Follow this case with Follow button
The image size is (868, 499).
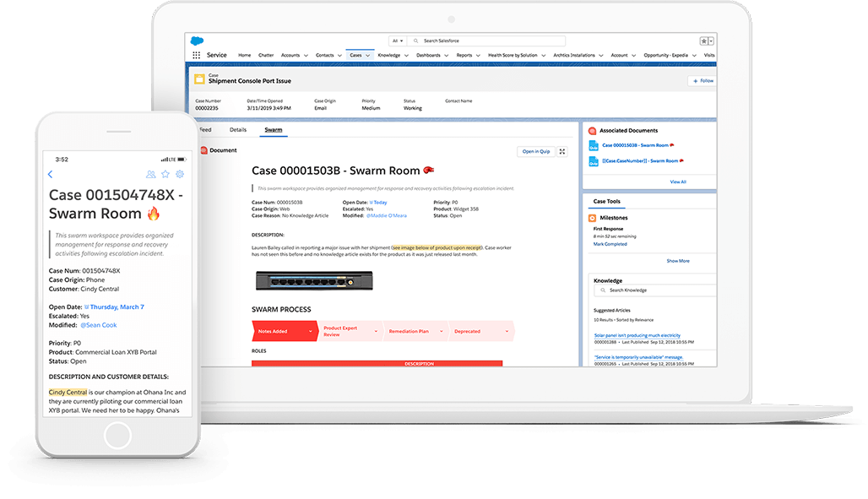pyautogui.click(x=702, y=80)
